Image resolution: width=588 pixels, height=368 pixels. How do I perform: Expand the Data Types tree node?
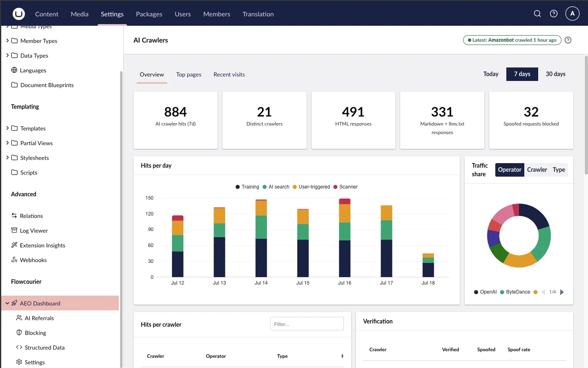click(7, 55)
